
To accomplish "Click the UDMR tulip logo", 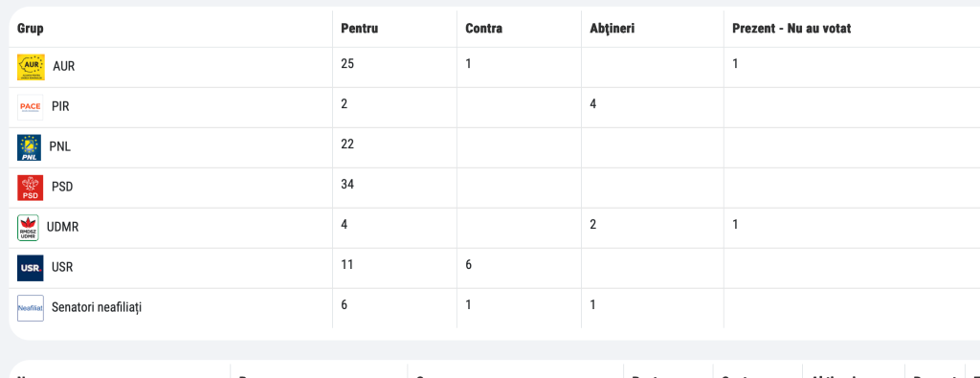I will point(28,228).
